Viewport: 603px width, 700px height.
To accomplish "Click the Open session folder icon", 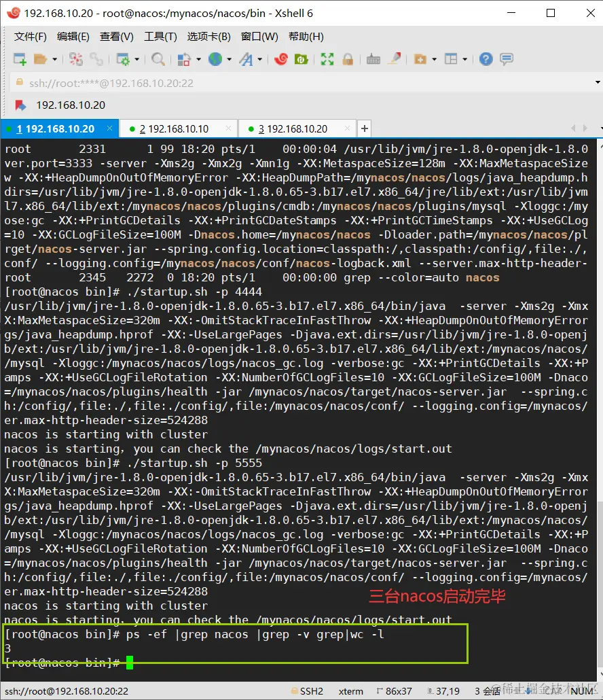I will (40, 59).
